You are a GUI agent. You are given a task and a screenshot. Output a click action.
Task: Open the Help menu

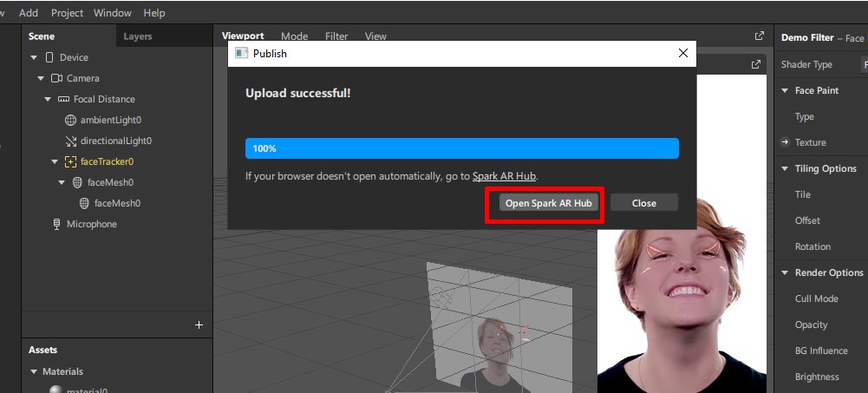pyautogui.click(x=153, y=13)
